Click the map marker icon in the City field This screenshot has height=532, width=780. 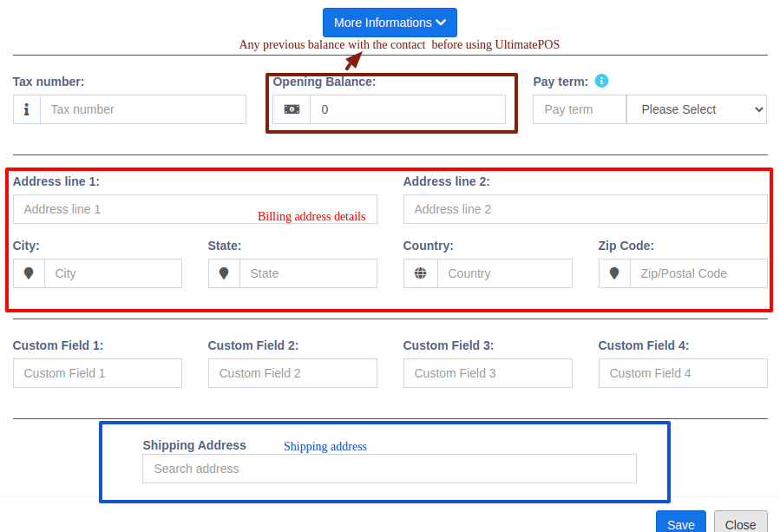pos(29,273)
